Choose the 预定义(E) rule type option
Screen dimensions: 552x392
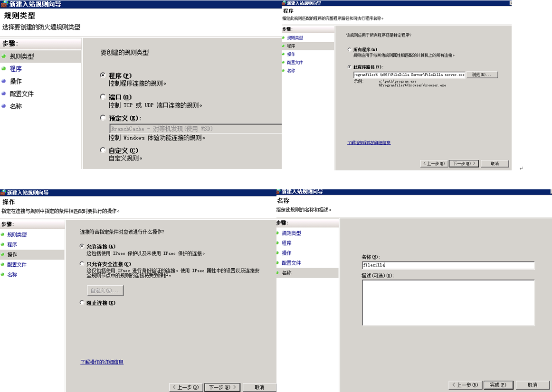point(103,118)
